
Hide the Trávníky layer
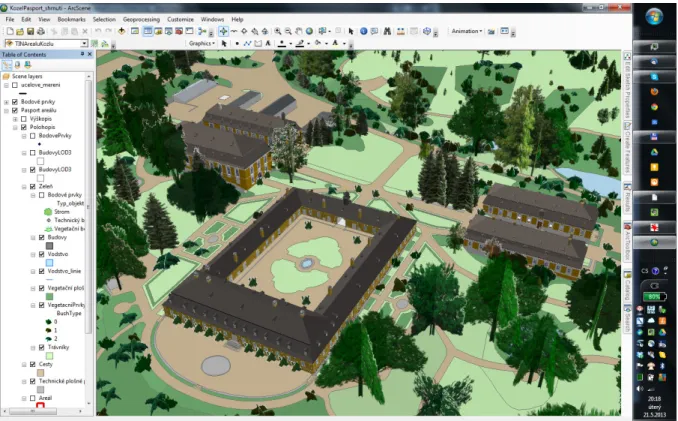(42, 348)
